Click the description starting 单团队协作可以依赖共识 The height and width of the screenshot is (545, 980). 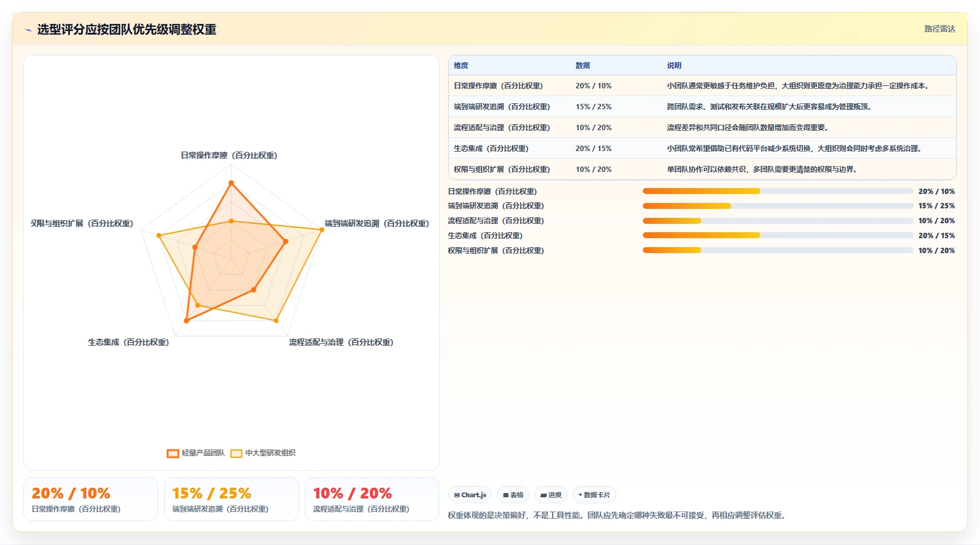tap(763, 170)
